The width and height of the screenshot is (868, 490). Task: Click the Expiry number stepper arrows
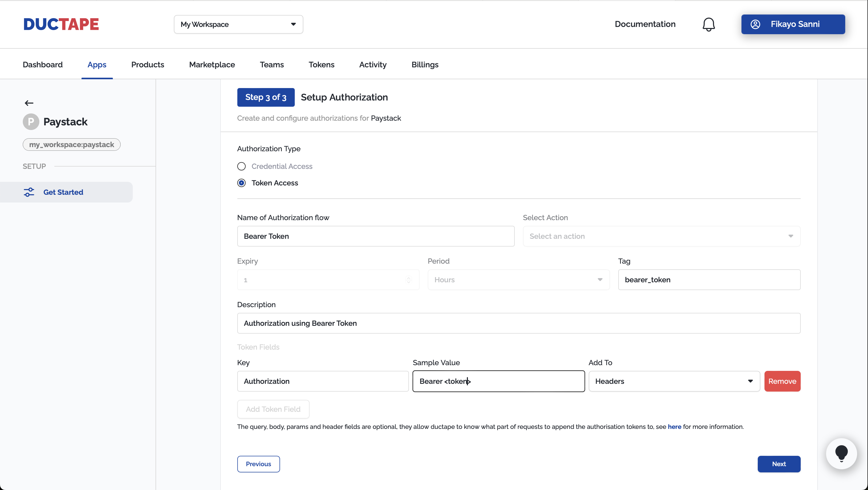point(408,280)
